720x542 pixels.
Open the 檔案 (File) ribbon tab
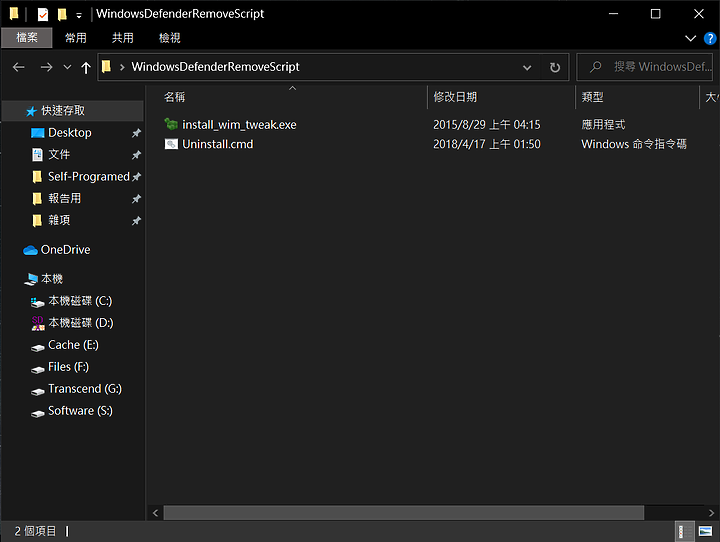[27, 38]
